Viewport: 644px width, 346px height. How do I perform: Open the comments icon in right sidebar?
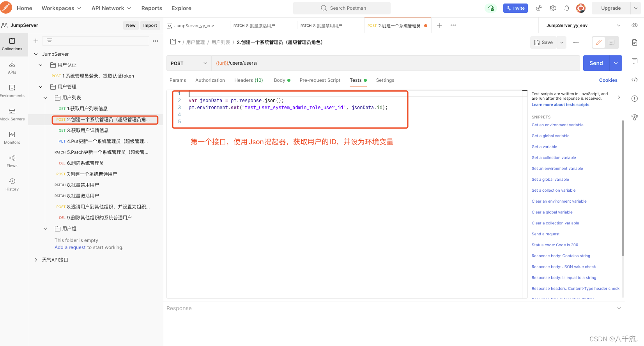[x=635, y=61]
